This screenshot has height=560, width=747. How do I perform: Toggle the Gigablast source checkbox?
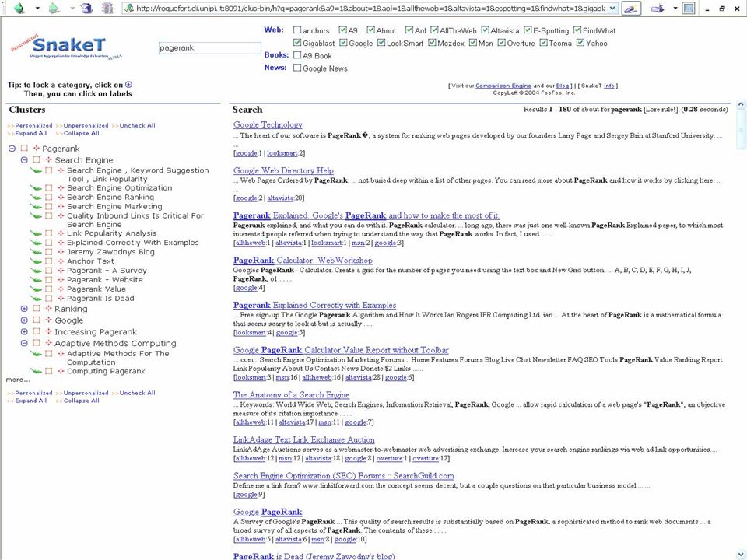[297, 43]
